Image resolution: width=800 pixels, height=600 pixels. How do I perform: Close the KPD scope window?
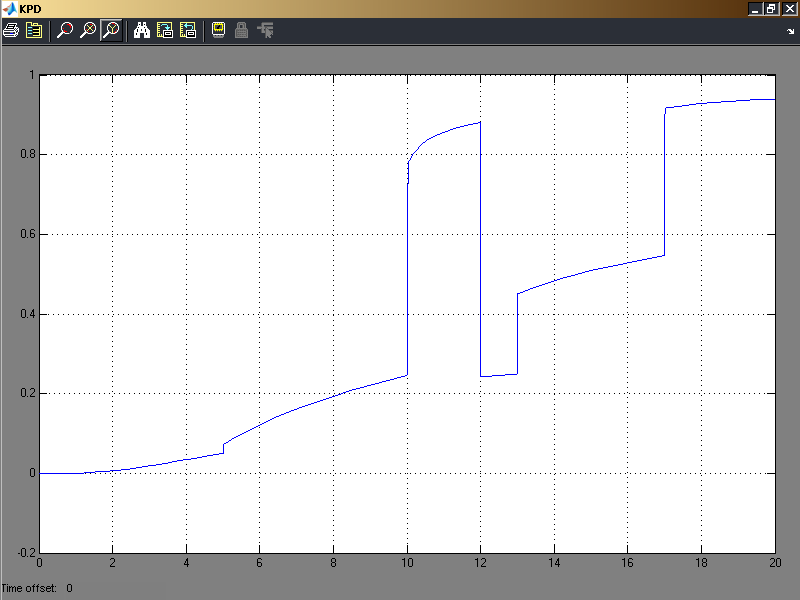[x=789, y=8]
